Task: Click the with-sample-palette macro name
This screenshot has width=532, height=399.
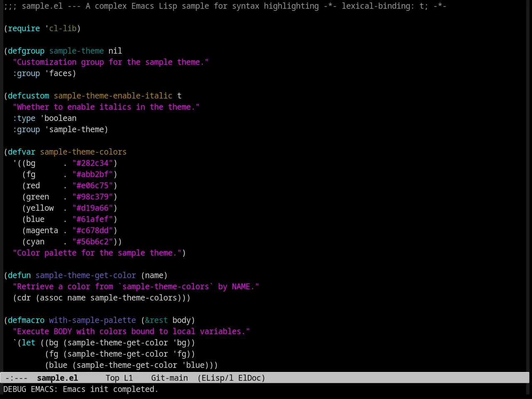Action: pos(92,320)
